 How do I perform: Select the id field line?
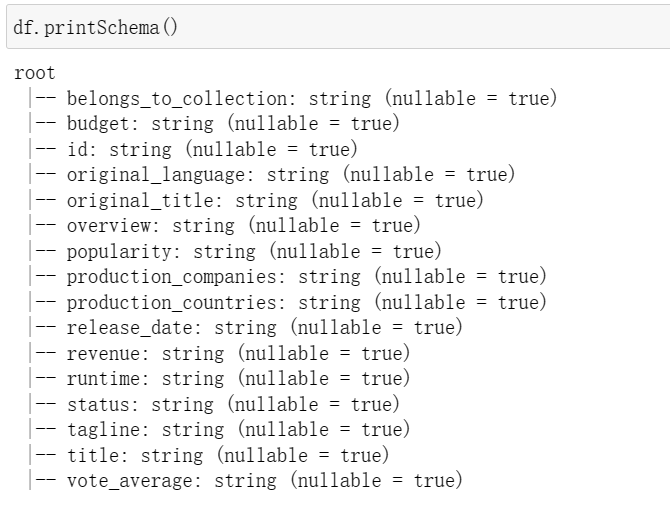tap(193, 150)
